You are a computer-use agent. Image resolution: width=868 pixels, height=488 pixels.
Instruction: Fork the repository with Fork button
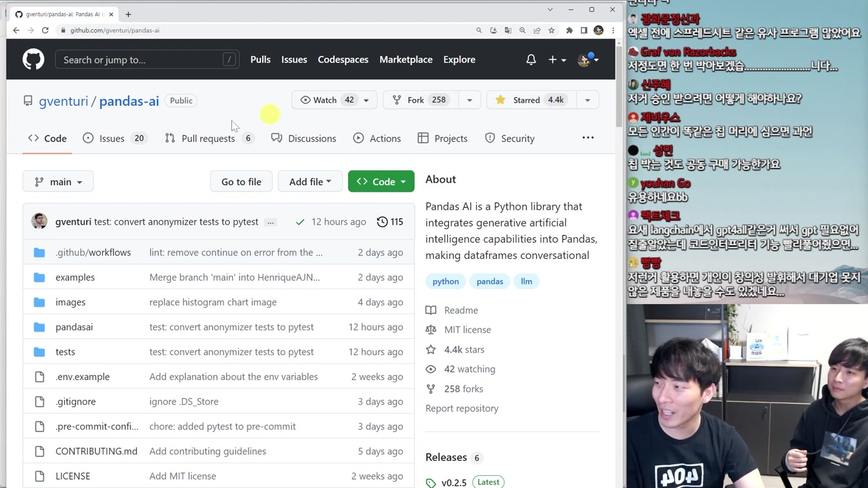tap(420, 100)
